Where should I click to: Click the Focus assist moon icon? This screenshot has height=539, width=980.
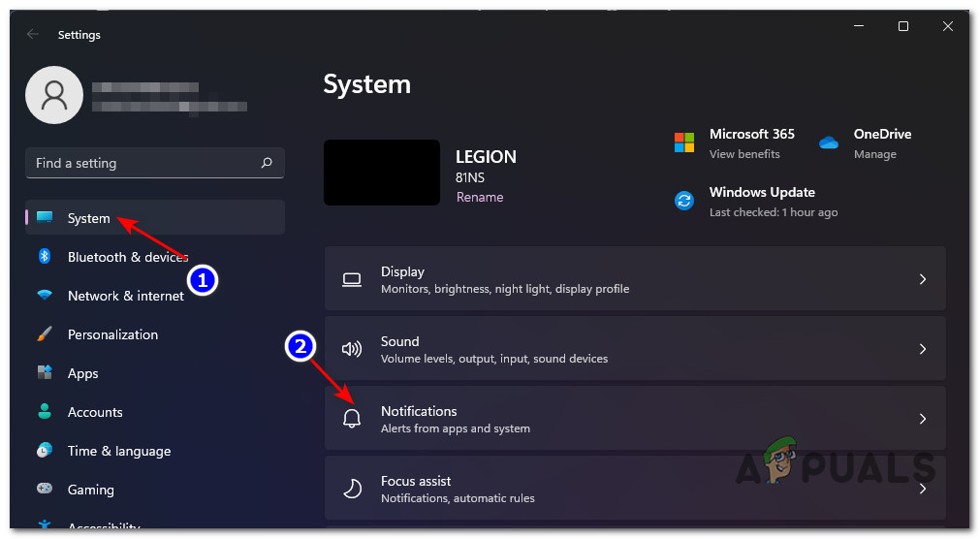point(352,489)
